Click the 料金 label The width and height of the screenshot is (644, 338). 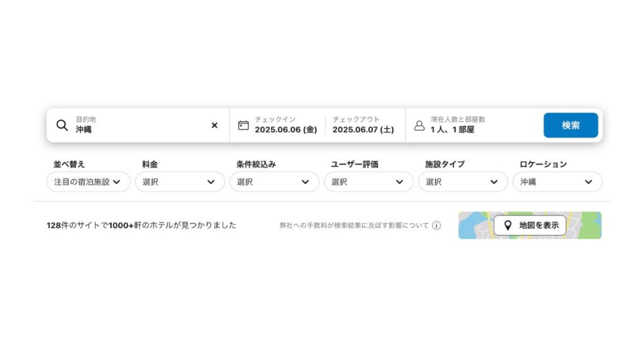coord(150,164)
